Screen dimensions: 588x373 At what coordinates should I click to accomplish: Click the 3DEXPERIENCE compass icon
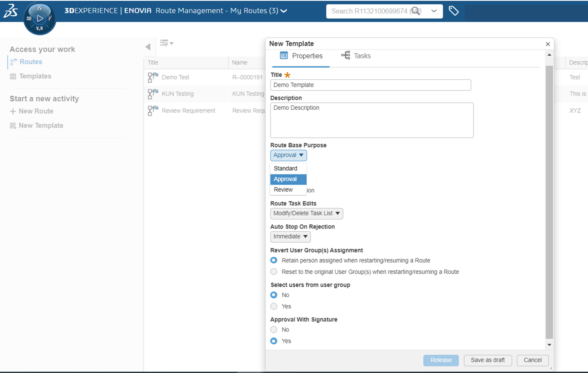pos(40,18)
